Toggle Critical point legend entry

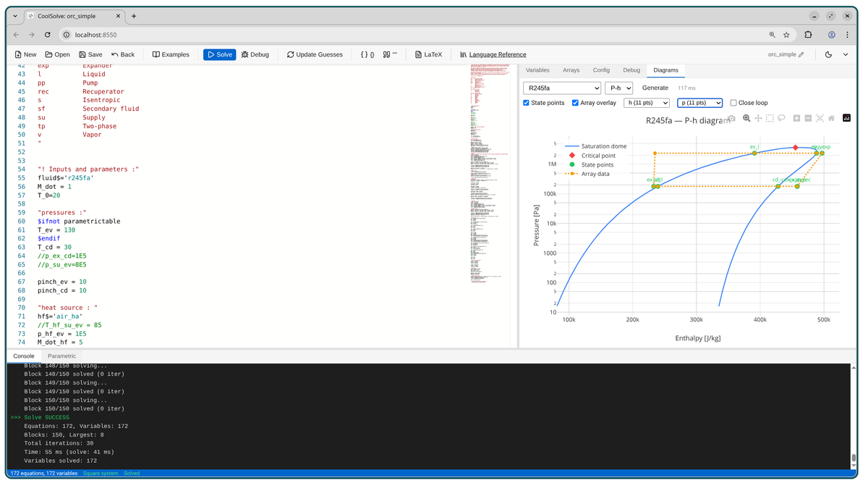tap(591, 156)
